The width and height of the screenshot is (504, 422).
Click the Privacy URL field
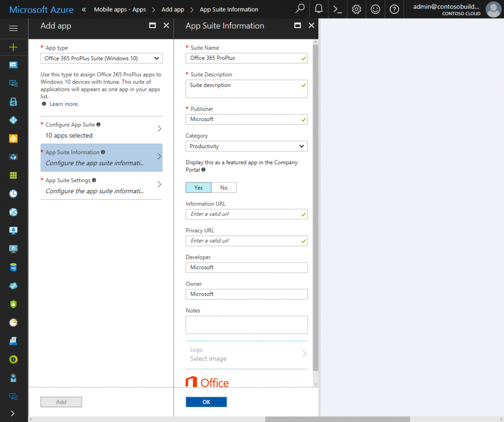click(246, 241)
